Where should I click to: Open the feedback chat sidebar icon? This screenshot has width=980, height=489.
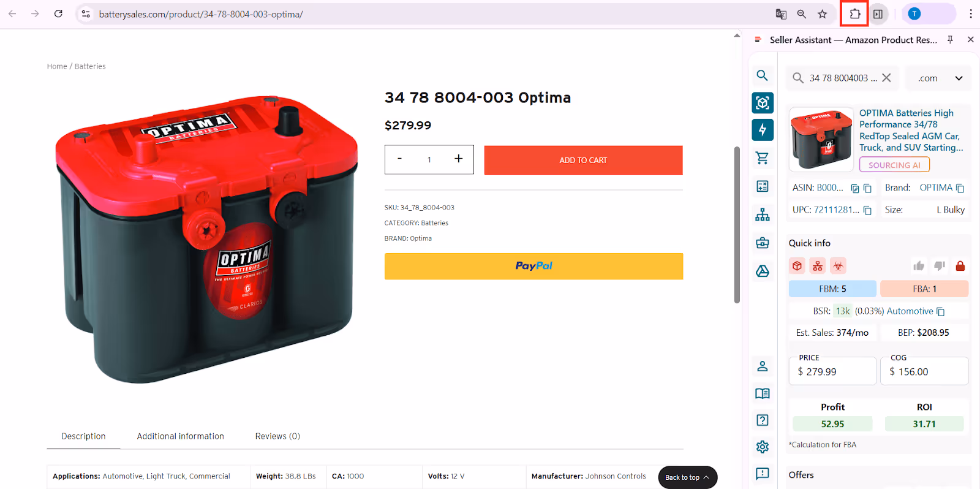point(762,473)
